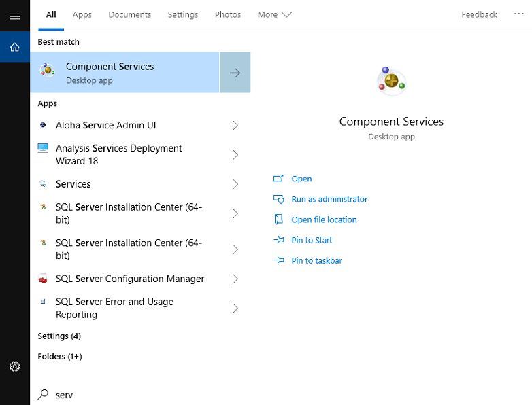Click Run as administrator
The height and width of the screenshot is (405, 532).
point(329,199)
